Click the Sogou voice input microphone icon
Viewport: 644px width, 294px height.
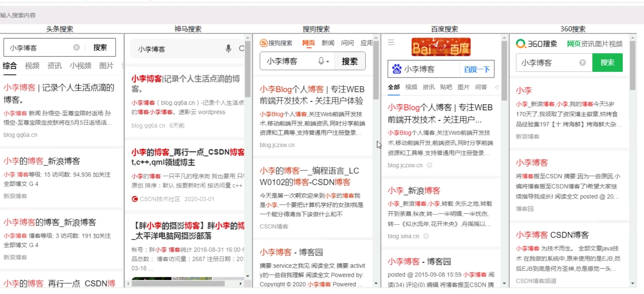(x=321, y=61)
